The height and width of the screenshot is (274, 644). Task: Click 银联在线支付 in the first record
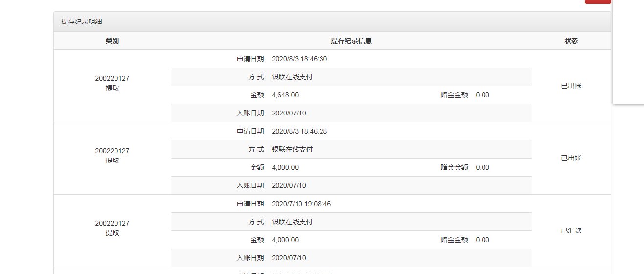[x=292, y=77]
